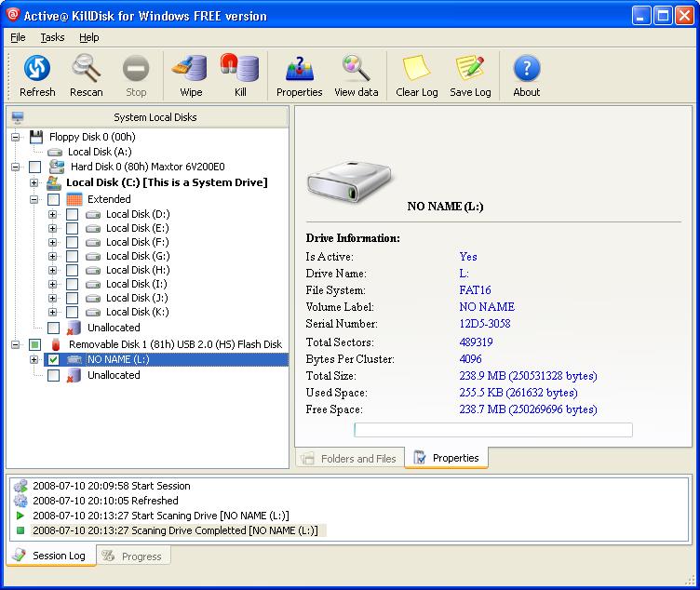This screenshot has height=590, width=700.
Task: Click Total Size value 238.9 MB
Action: (x=528, y=376)
